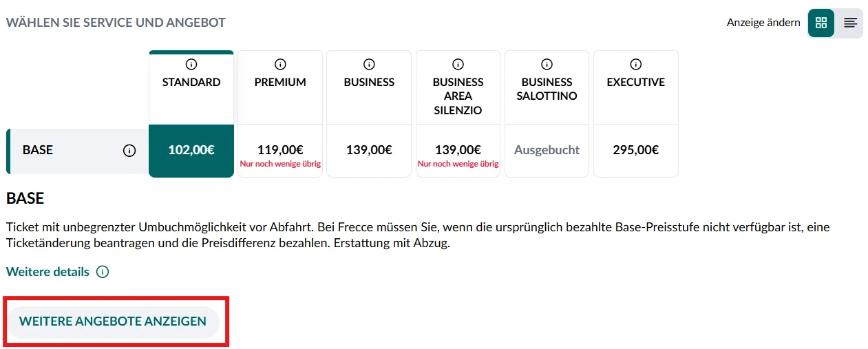Click info icon beside Weitere details
This screenshot has height=349, width=868.
[103, 272]
